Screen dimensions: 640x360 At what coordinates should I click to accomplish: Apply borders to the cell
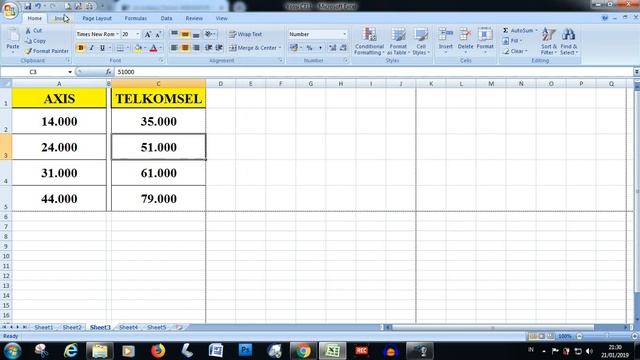coord(120,48)
